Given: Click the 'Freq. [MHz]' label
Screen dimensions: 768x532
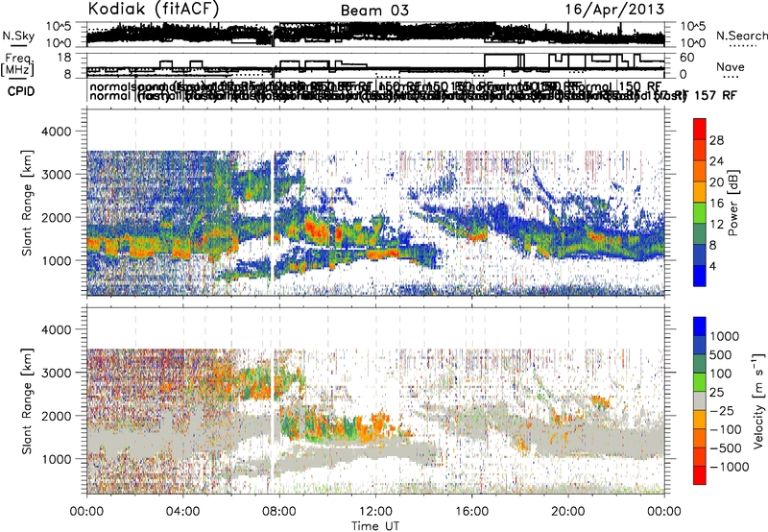Looking at the screenshot, I should 18,64.
